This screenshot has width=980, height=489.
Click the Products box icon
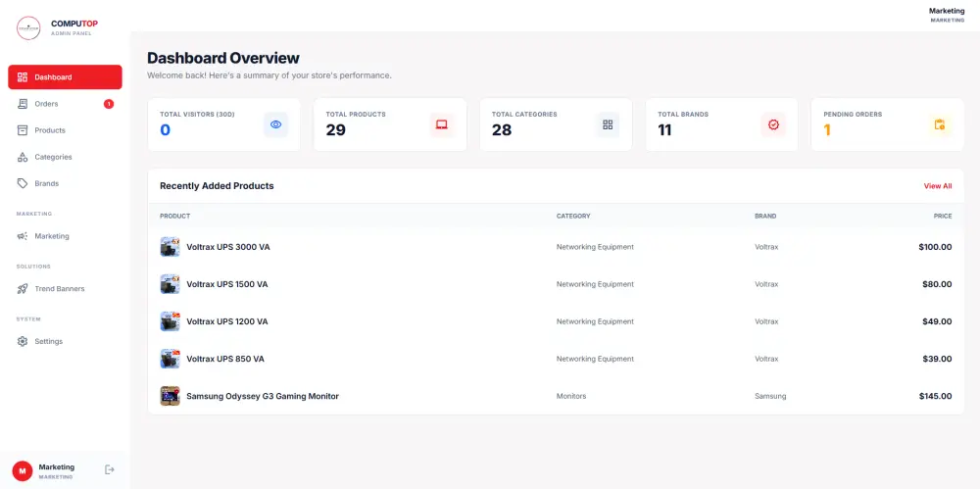tap(23, 130)
